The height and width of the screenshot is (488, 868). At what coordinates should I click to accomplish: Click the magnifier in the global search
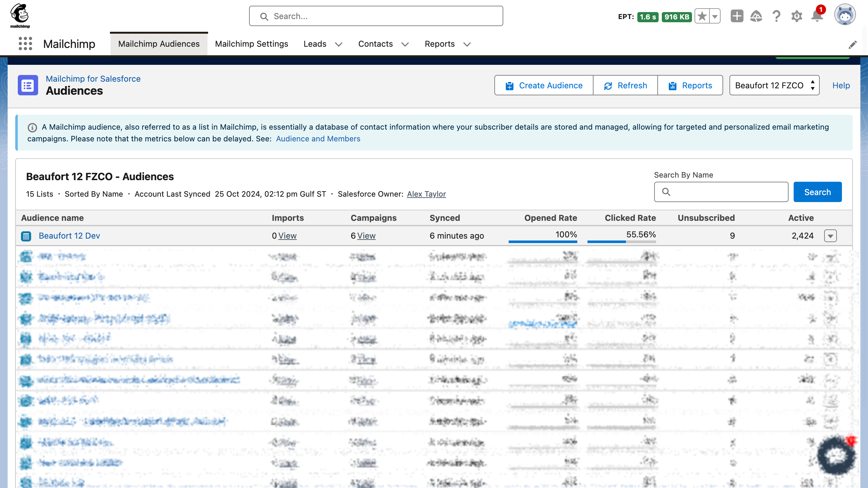(x=264, y=17)
